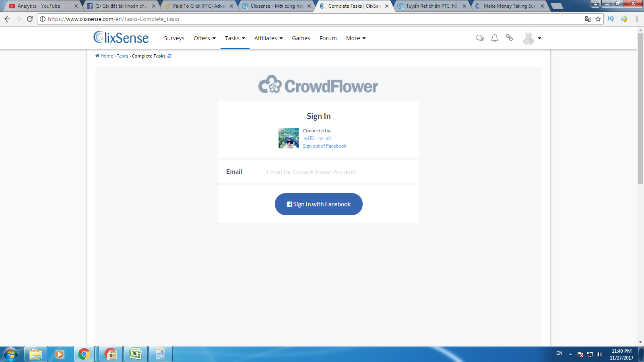This screenshot has height=362, width=644.
Task: Click the page vertical scrollbar thumb
Action: click(x=641, y=109)
